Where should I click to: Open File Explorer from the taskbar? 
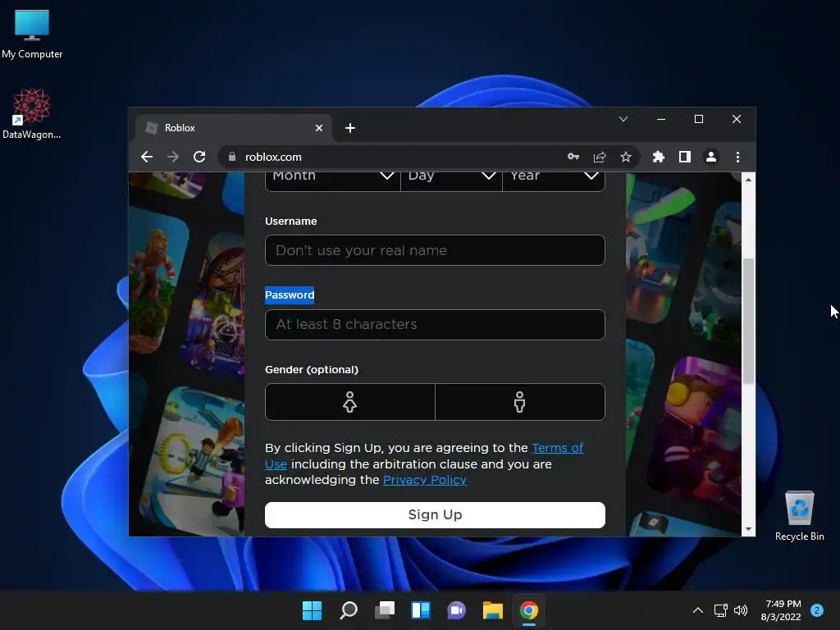point(492,610)
